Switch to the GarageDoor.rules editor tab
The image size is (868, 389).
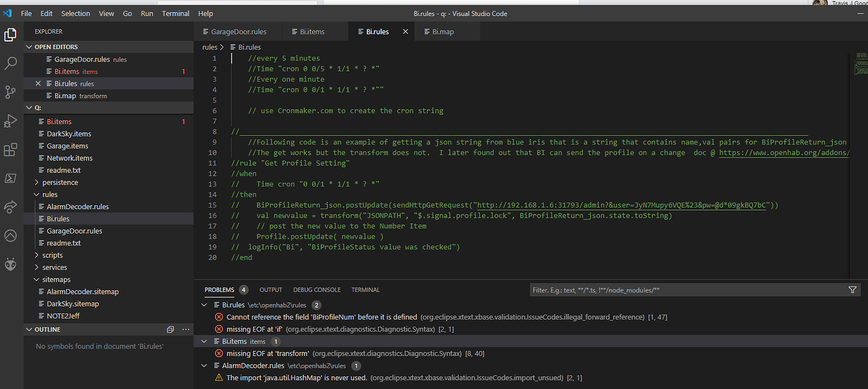coord(239,30)
